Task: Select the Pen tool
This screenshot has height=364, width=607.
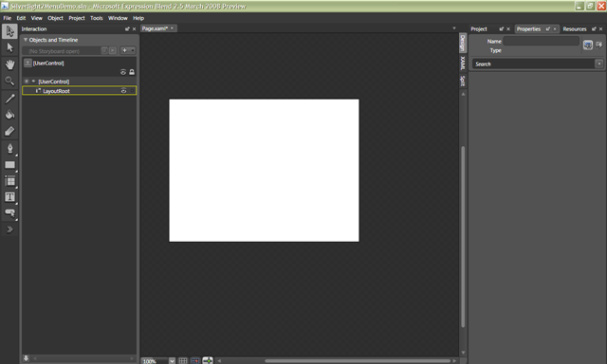Action: point(9,148)
